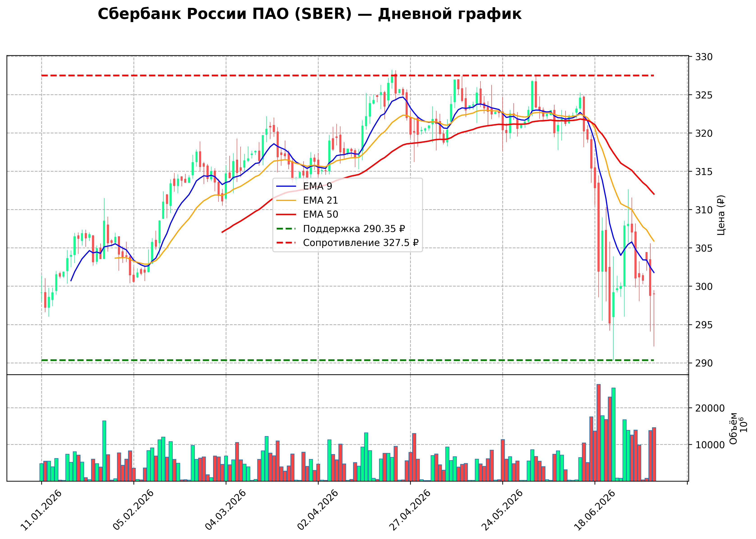Click the Объём axis label
The width and height of the screenshot is (756, 539).
733,428
